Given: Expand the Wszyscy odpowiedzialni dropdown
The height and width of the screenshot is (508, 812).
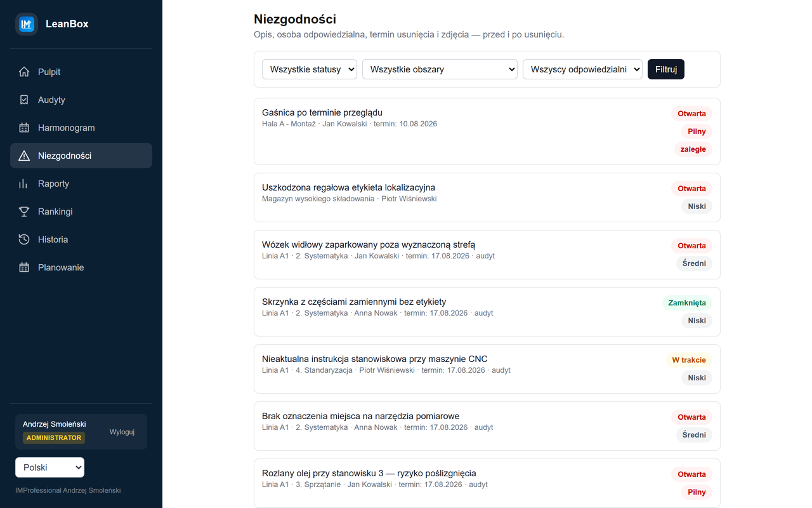Looking at the screenshot, I should tap(582, 69).
